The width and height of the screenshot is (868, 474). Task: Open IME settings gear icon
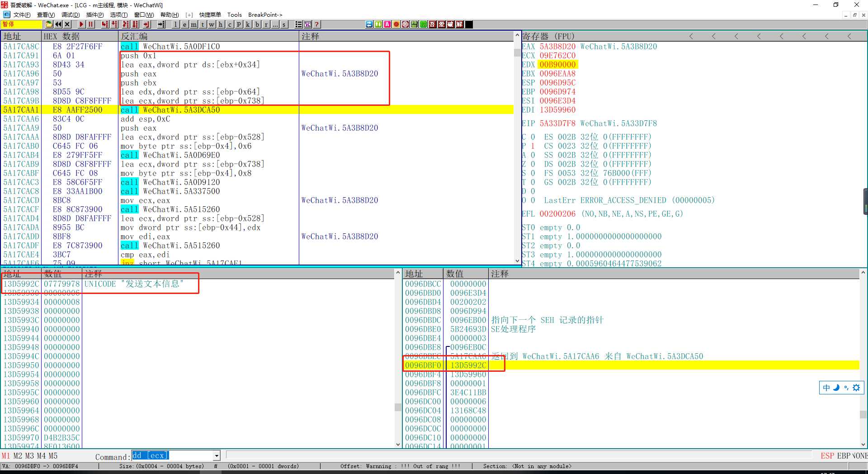856,388
